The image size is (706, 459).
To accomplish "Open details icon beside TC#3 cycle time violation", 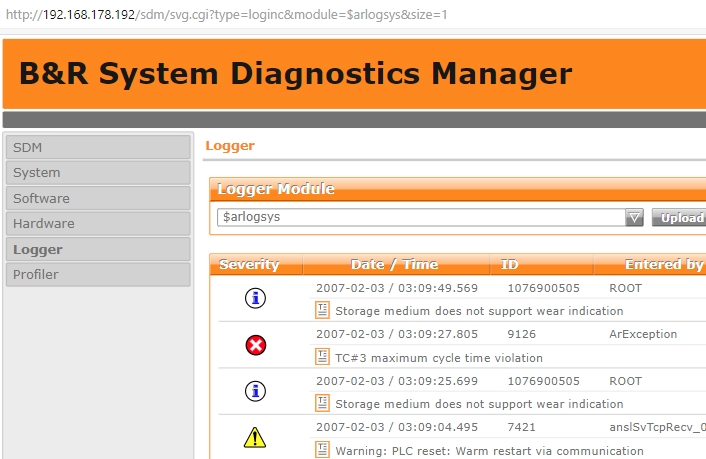I will point(322,357).
